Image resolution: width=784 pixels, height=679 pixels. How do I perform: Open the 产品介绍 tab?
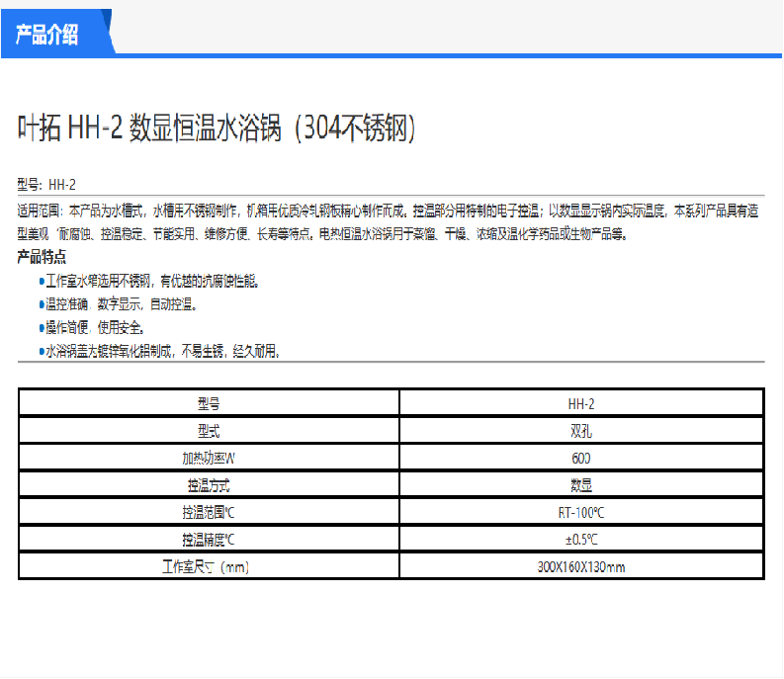56,33
